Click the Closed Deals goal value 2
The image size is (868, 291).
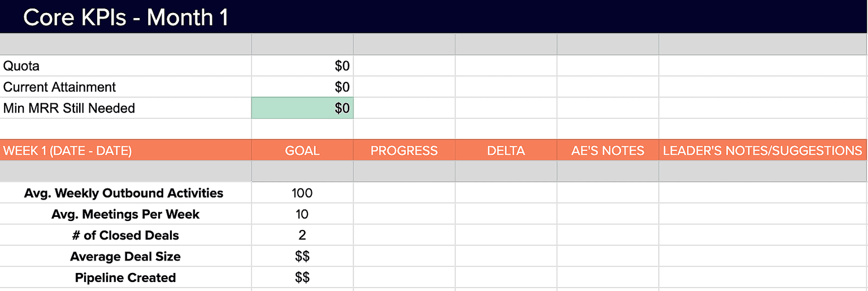[302, 235]
